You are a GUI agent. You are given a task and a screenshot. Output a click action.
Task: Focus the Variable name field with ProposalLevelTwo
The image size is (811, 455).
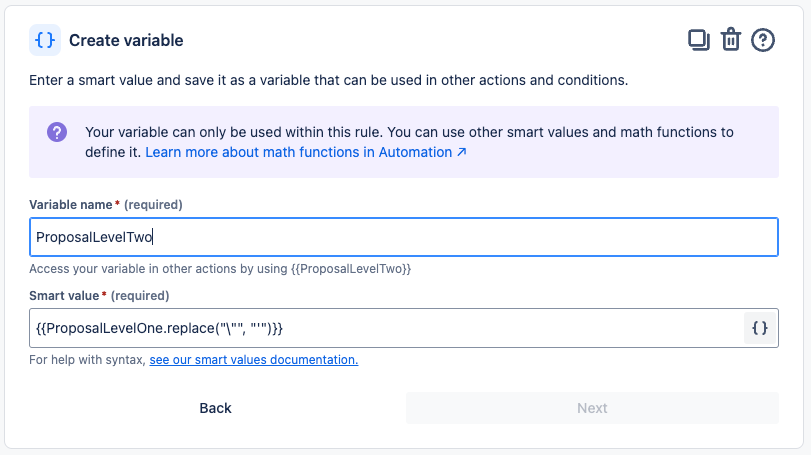pos(403,237)
